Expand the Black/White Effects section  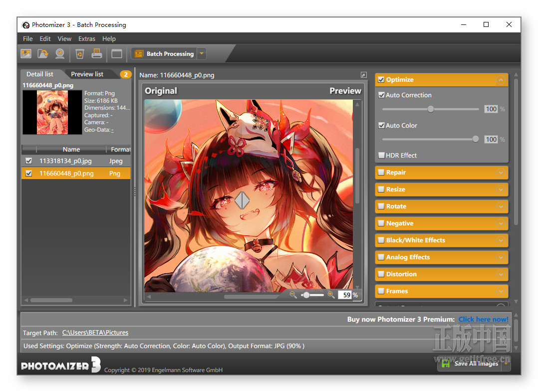point(501,240)
